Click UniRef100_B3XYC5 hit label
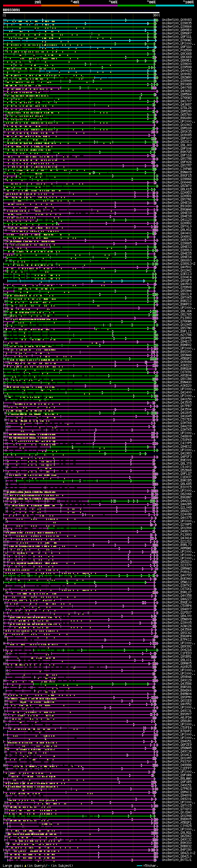197x868 pixels. pyautogui.click(x=177, y=487)
